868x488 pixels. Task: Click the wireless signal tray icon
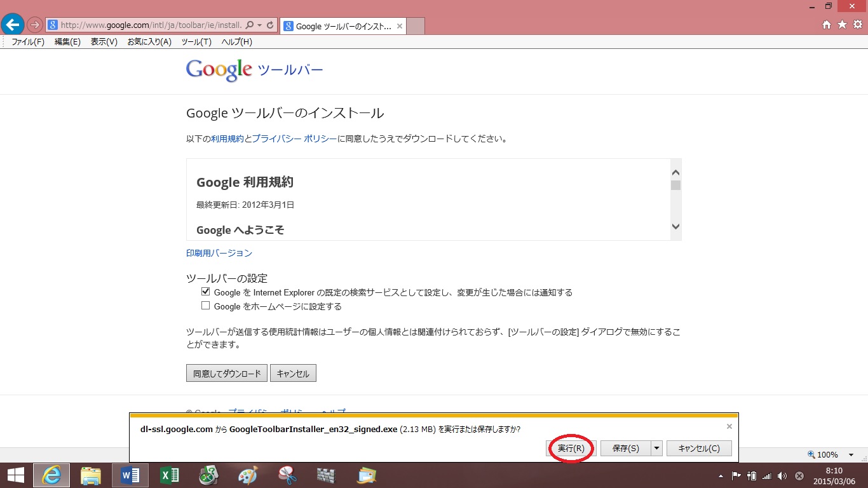click(767, 475)
